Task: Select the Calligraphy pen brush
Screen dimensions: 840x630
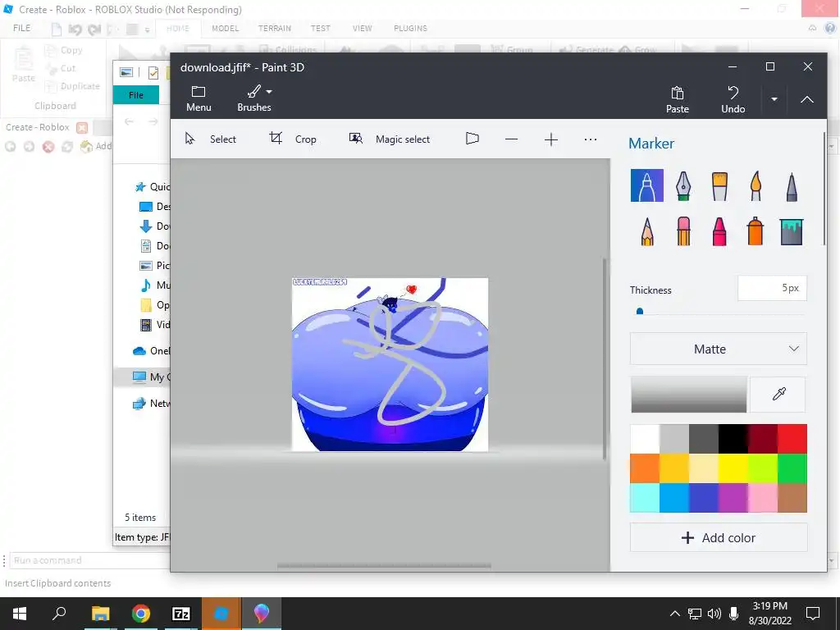Action: pyautogui.click(x=683, y=185)
